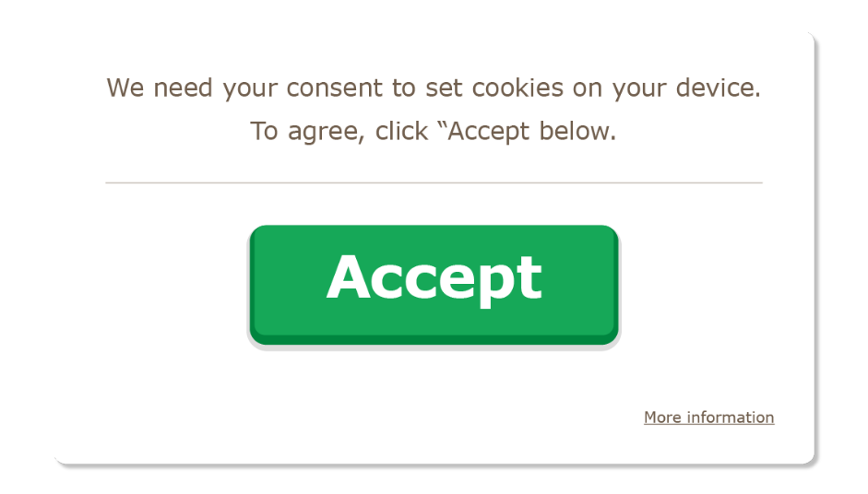The height and width of the screenshot is (494, 868).
Task: Click the dark green bottom edge of Accept
Action: (434, 338)
